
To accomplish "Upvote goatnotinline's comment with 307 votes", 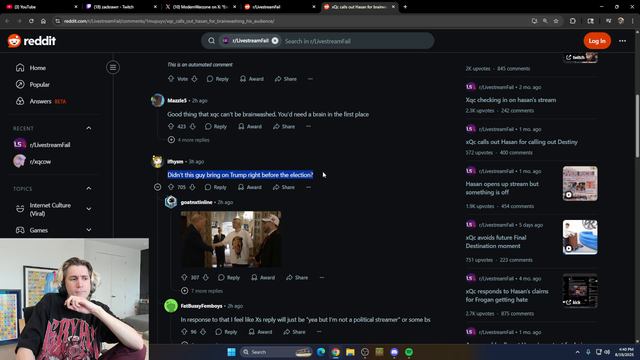I will point(184,278).
